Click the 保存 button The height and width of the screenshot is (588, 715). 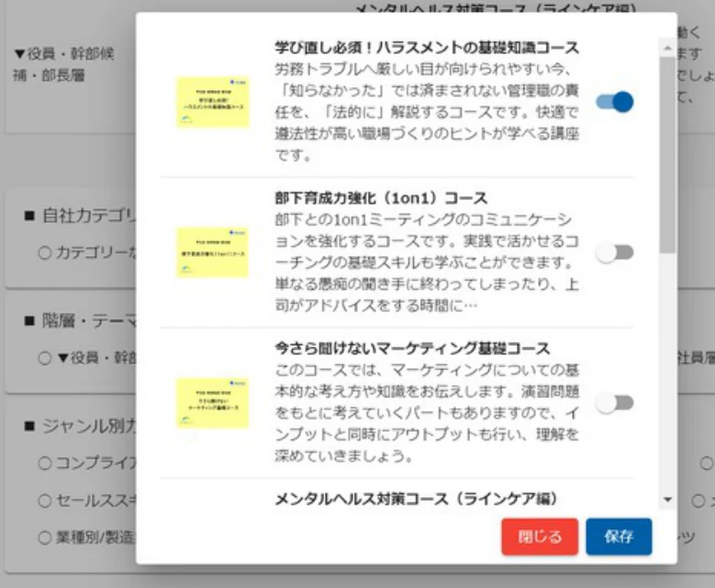click(x=619, y=537)
